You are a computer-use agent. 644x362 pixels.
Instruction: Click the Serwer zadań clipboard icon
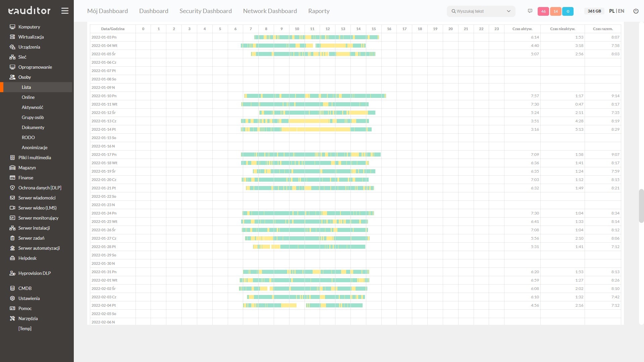coord(12,238)
